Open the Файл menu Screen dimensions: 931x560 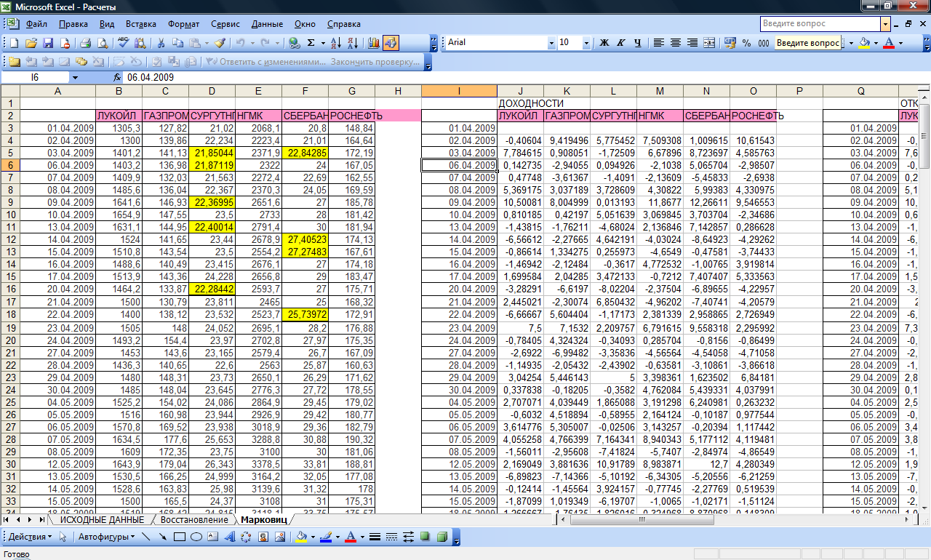click(x=36, y=24)
